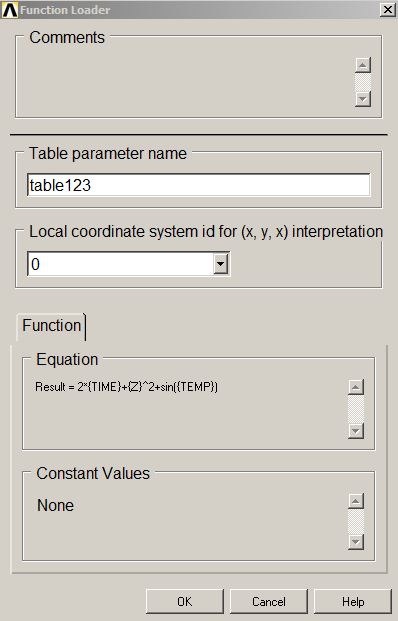398x621 pixels.
Task: Click the Equation scroll down arrow
Action: coord(356,431)
